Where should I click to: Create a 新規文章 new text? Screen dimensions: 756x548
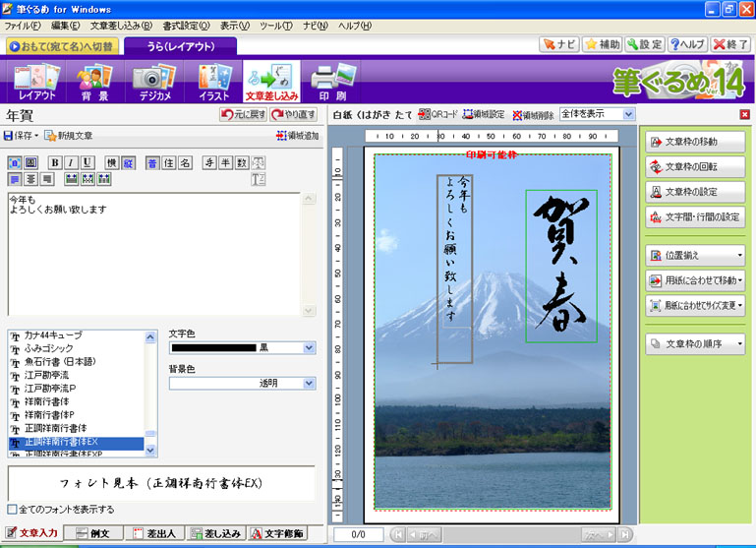click(x=68, y=135)
